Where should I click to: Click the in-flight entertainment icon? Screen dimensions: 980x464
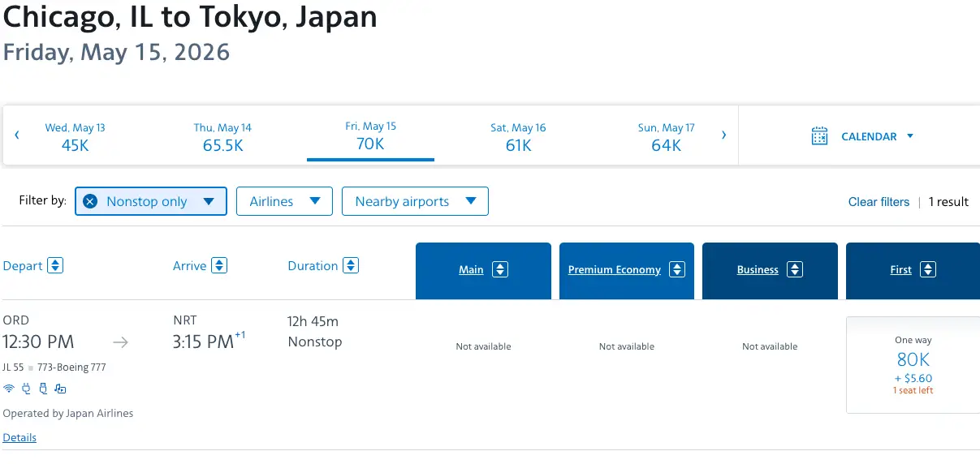click(x=60, y=389)
